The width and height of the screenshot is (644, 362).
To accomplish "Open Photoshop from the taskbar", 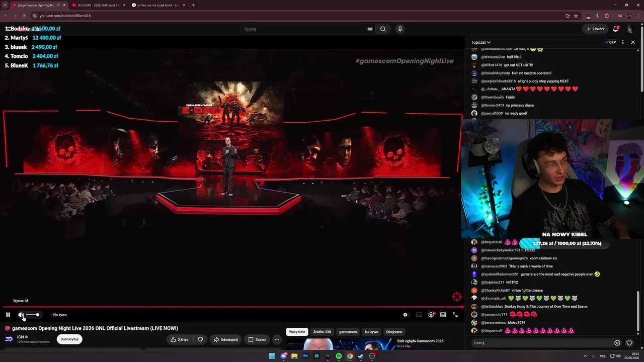I will pyautogui.click(x=305, y=356).
